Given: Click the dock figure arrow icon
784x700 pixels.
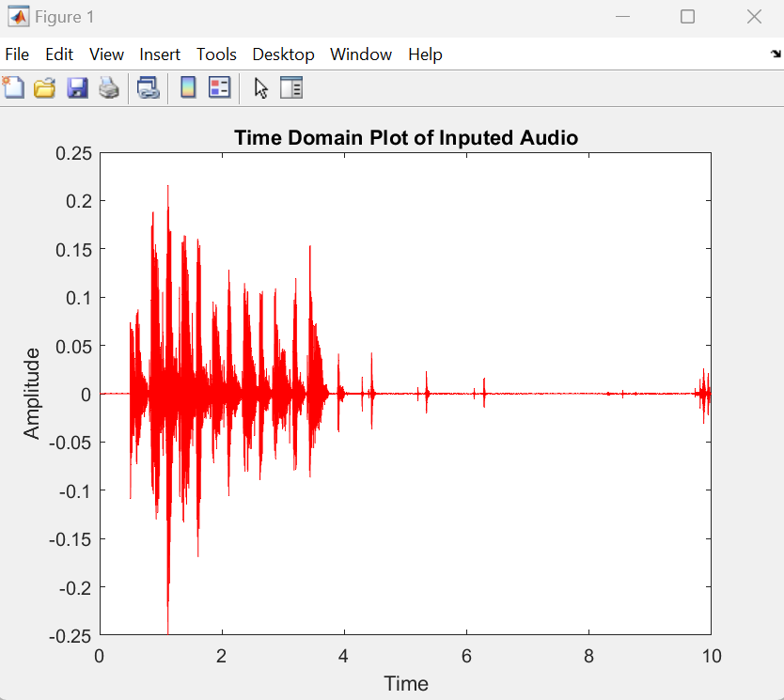Looking at the screenshot, I should pos(776,54).
